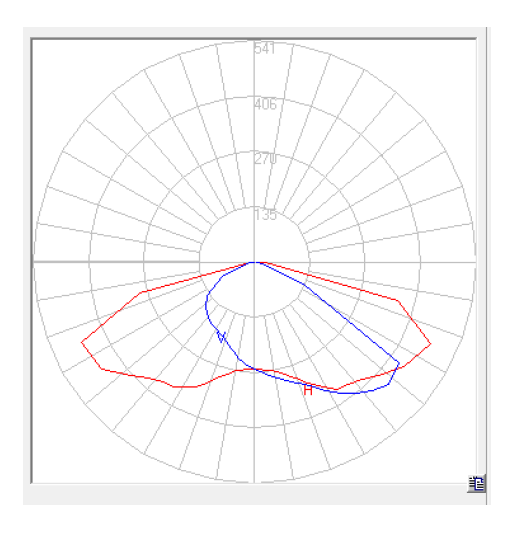Click the red curve's right-side upper corner vertex
Image resolution: width=522 pixels, height=541 pixels.
(x=398, y=301)
